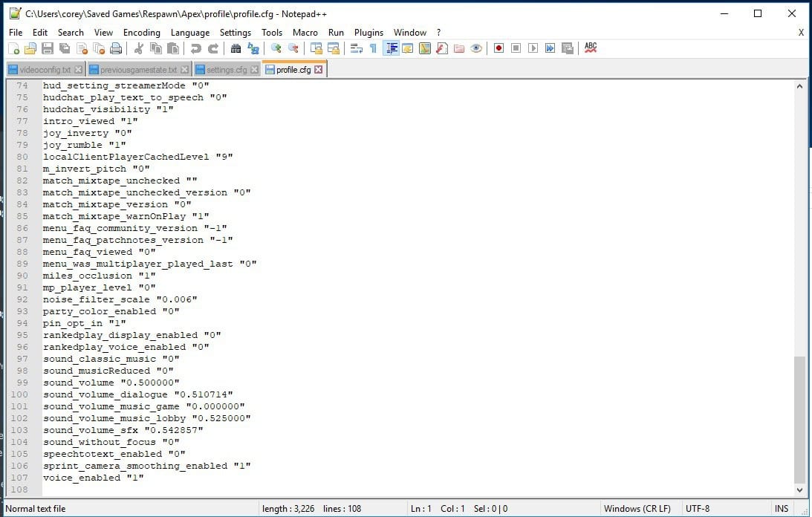Toggle show all characters (pilcrow) button
The height and width of the screenshot is (517, 812).
coord(373,48)
